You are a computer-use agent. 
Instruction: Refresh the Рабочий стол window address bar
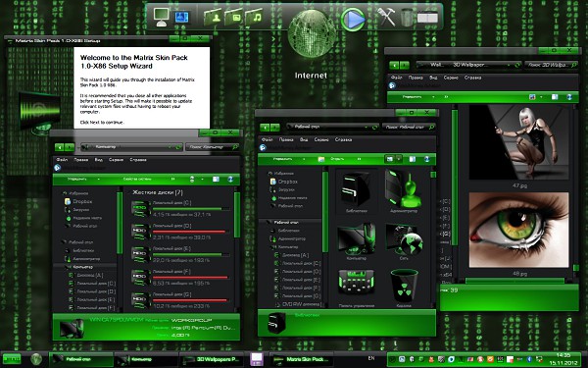click(374, 128)
